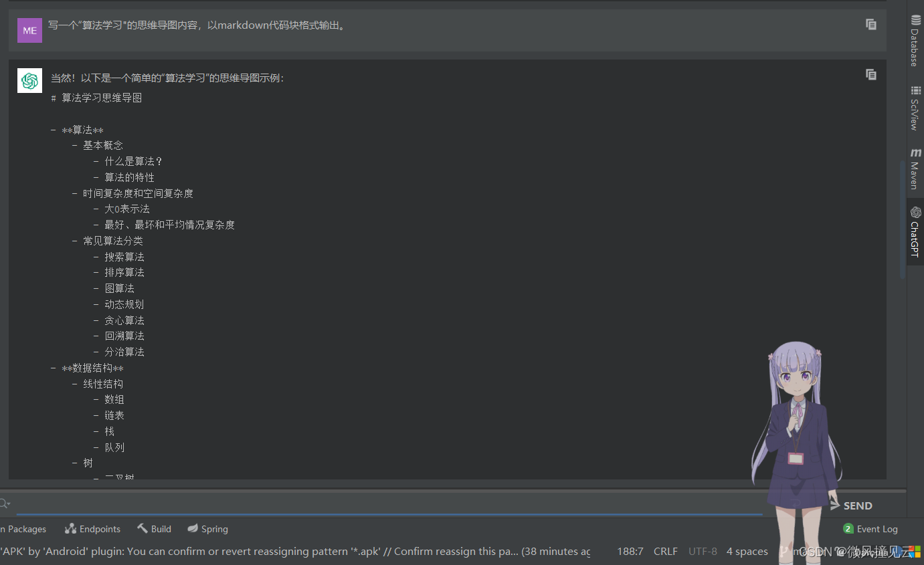The image size is (924, 565).
Task: Open the Endpoints tool window
Action: pyautogui.click(x=92, y=529)
